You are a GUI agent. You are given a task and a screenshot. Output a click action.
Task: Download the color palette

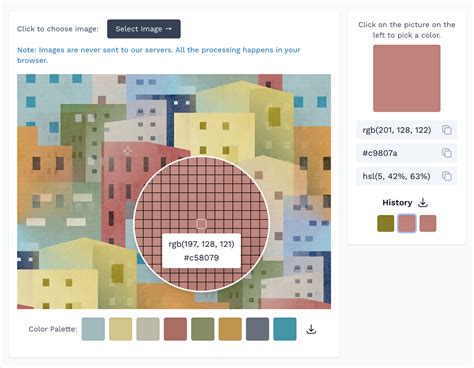[x=311, y=329]
